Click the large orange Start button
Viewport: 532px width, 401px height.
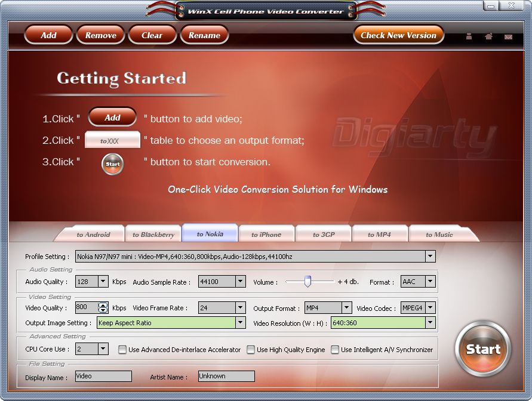(483, 349)
